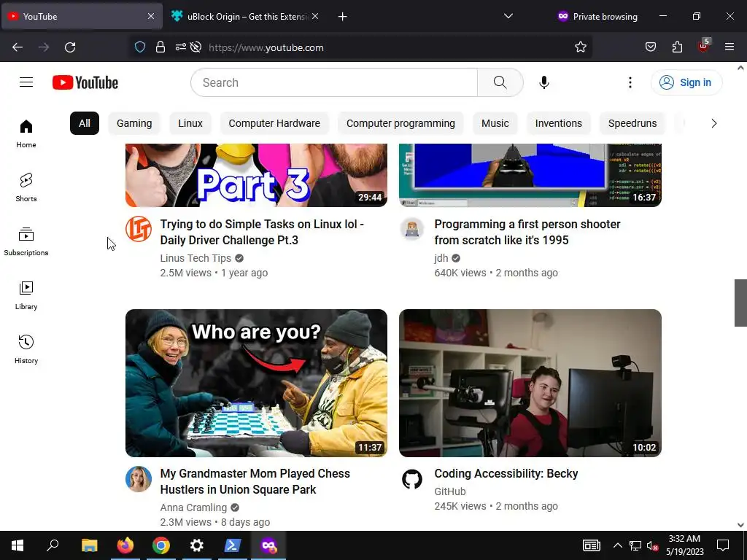Expand the list all tabs dropdown
The width and height of the screenshot is (747, 560).
point(508,16)
